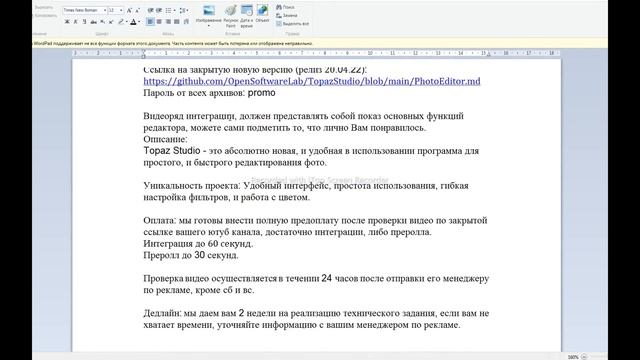Screen dimensions: 640x360
Task: Align text right
Action: pyautogui.click(x=168, y=22)
